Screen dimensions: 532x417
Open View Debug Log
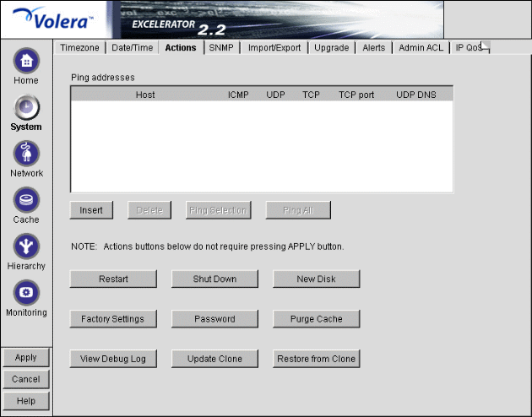113,359
